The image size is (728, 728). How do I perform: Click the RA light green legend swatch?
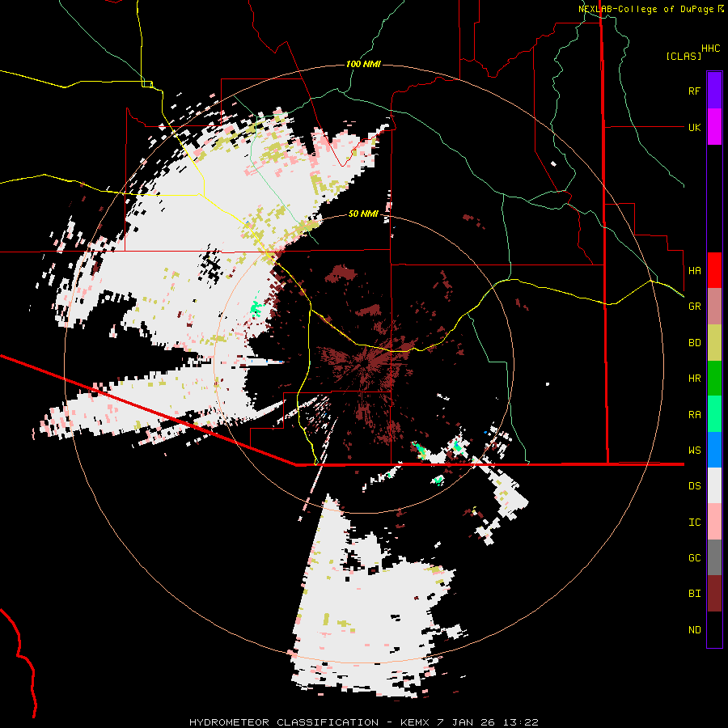[714, 414]
